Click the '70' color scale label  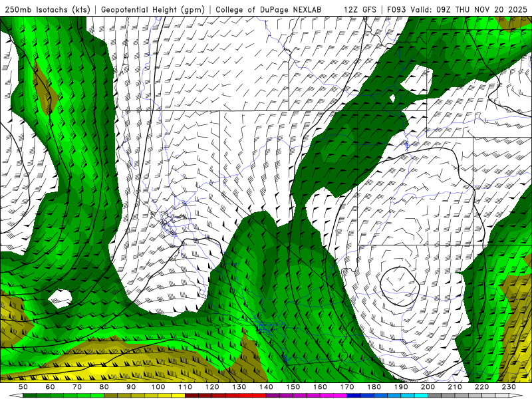click(x=77, y=387)
